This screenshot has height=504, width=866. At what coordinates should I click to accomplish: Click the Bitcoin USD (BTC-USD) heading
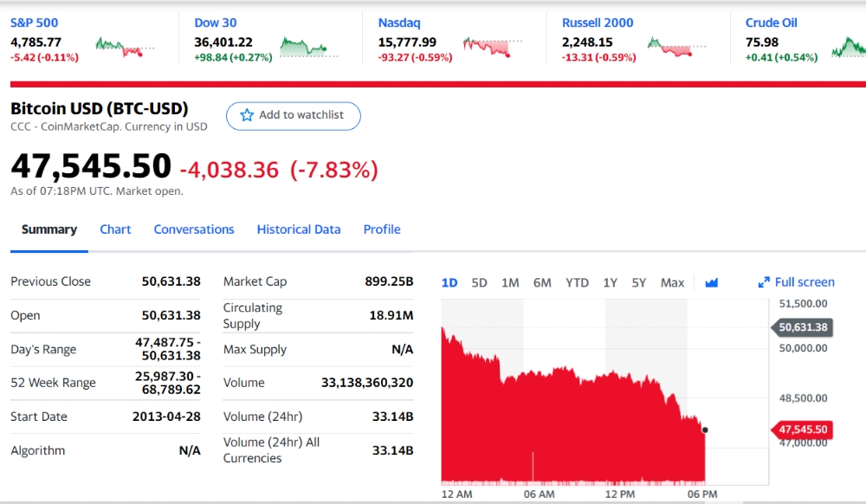[x=100, y=109]
